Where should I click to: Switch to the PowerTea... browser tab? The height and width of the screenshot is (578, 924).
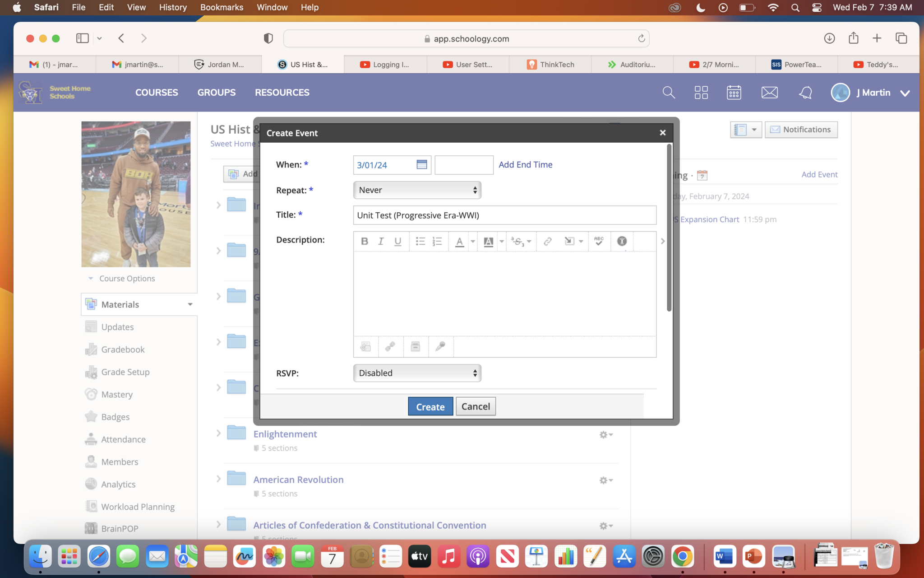[x=796, y=65]
